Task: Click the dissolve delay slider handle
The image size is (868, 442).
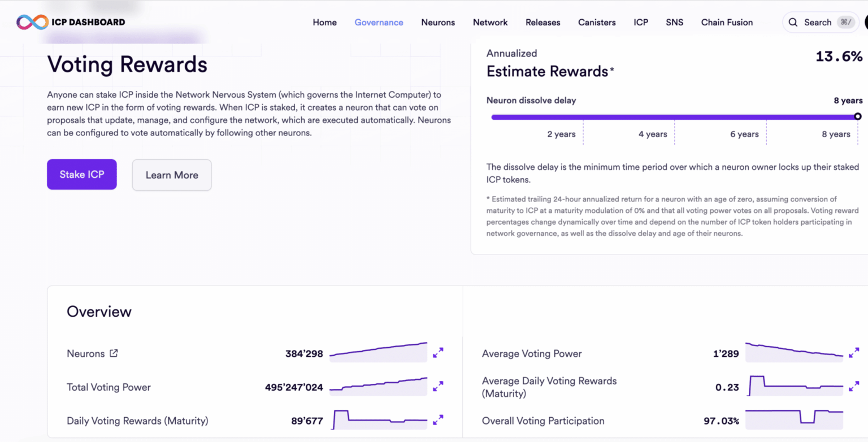Action: [x=858, y=117]
